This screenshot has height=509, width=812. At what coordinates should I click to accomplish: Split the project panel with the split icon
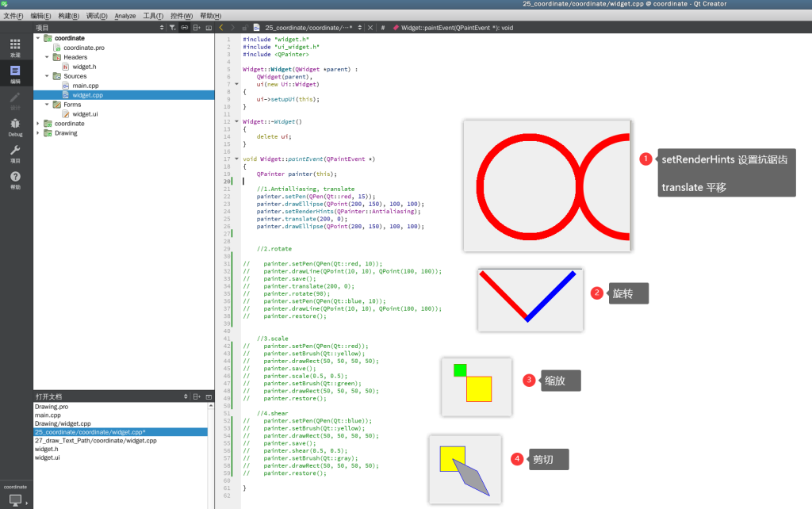pyautogui.click(x=197, y=27)
